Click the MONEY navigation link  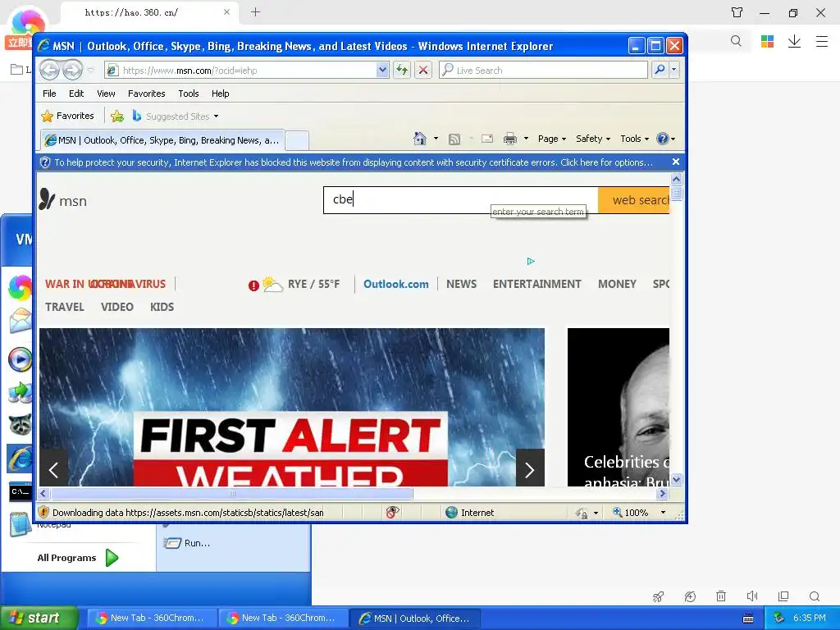point(617,284)
